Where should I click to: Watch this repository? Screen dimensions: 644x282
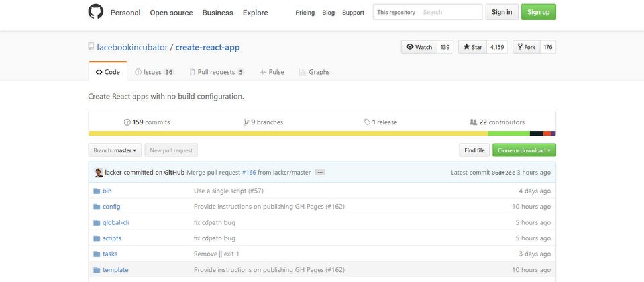coord(419,47)
